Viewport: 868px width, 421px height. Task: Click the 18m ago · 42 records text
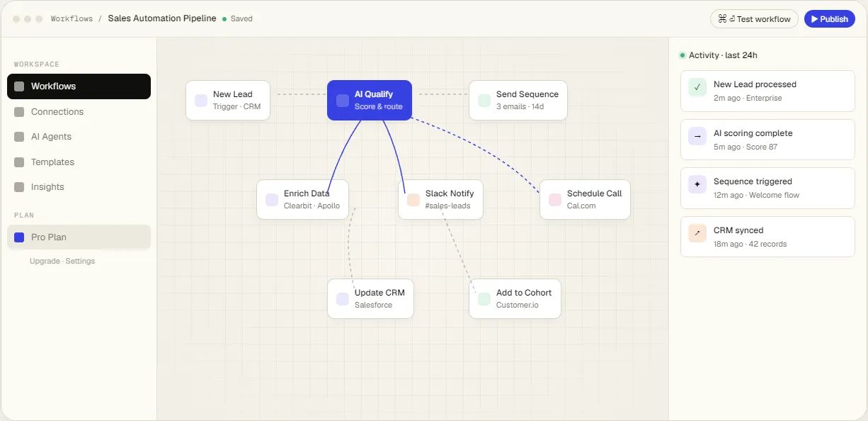750,244
